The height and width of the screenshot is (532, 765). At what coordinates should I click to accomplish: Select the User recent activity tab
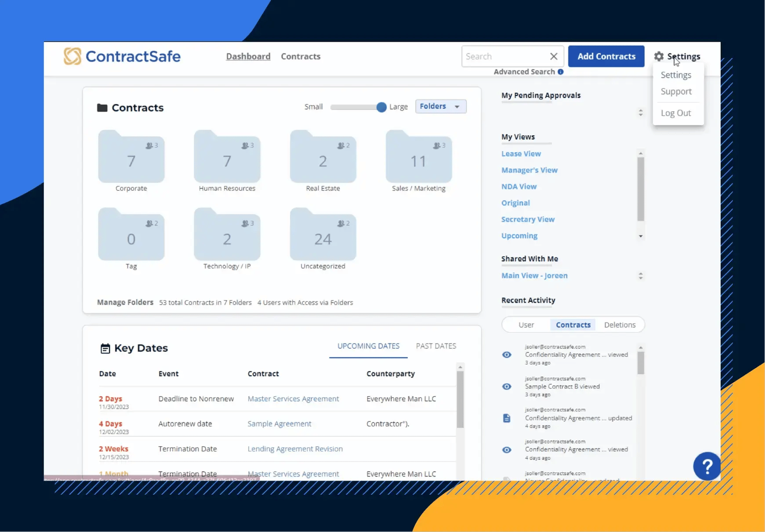tap(526, 325)
